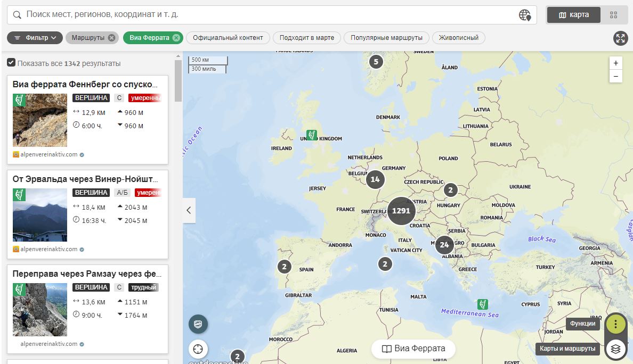Click the ВЕРШИНА tag on Феннберг card
The image size is (633, 364).
pyautogui.click(x=91, y=98)
